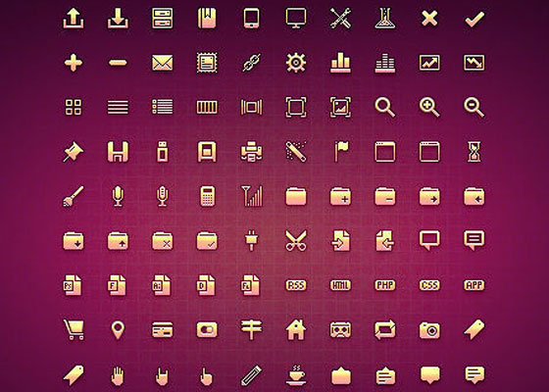
Task: Select the magic wand icon
Action: click(x=296, y=152)
